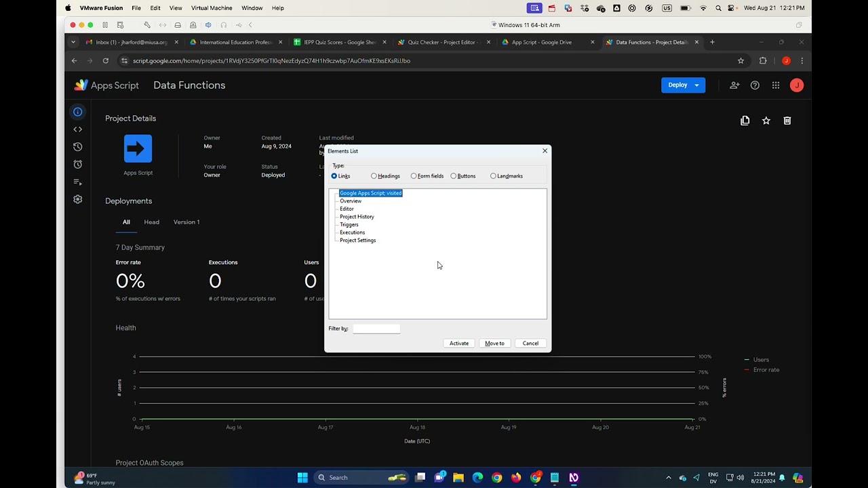Click the Activate button
This screenshot has height=488, width=868.
coord(459,344)
